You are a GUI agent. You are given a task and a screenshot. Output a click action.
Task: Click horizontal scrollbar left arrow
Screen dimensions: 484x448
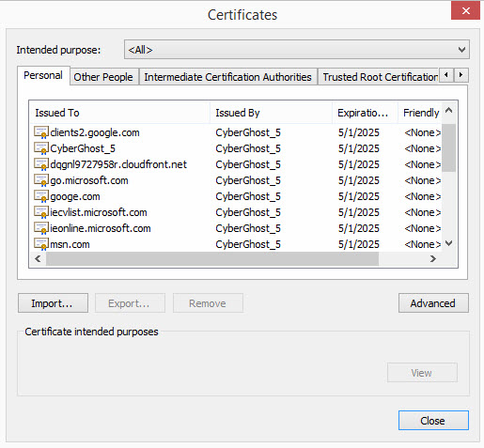click(x=38, y=258)
